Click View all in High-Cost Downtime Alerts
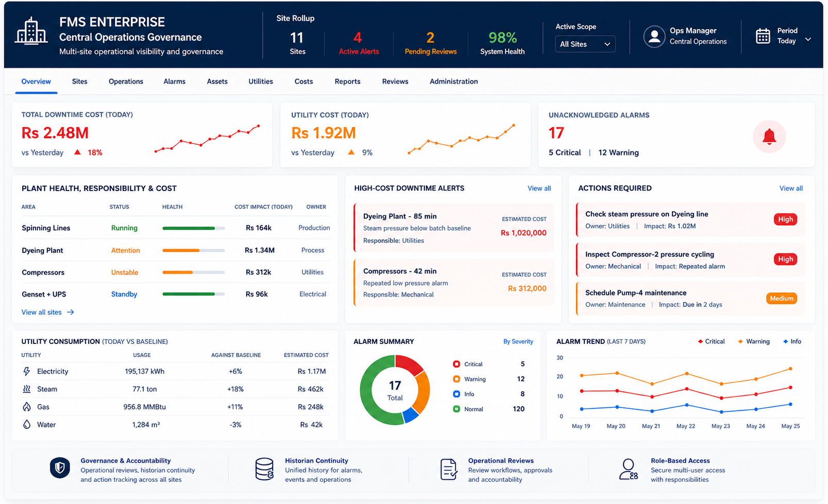 click(x=539, y=188)
